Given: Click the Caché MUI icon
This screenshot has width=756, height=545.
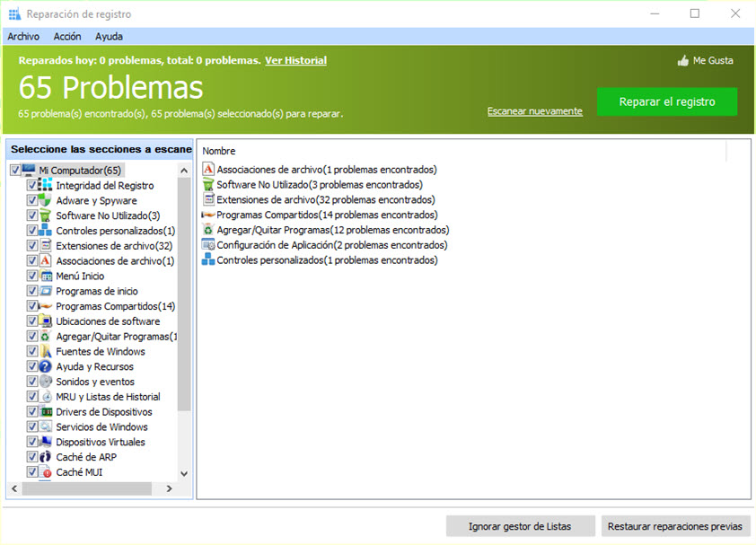Looking at the screenshot, I should coord(46,471).
